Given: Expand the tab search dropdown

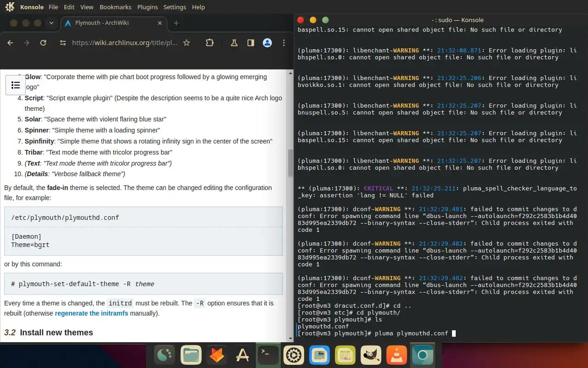Looking at the screenshot, I should (x=51, y=23).
